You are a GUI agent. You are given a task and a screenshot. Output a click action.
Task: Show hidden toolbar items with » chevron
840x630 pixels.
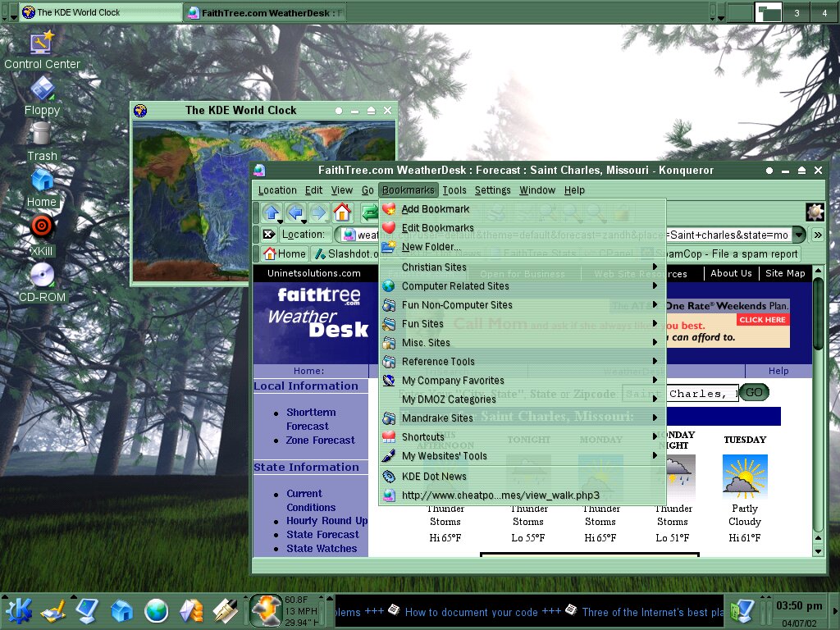pos(818,235)
